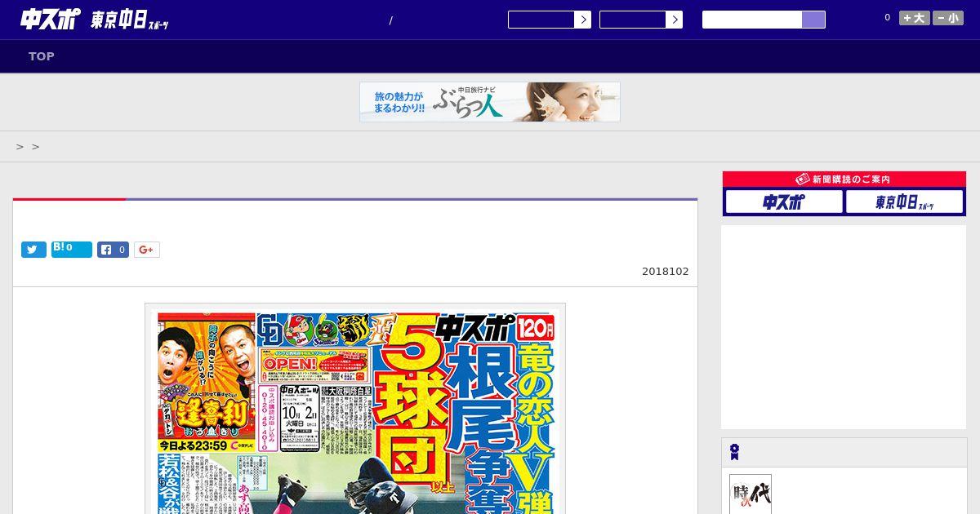980x514 pixels.
Task: Click the 時代 book thumbnail in the sidebar
Action: coord(751,494)
